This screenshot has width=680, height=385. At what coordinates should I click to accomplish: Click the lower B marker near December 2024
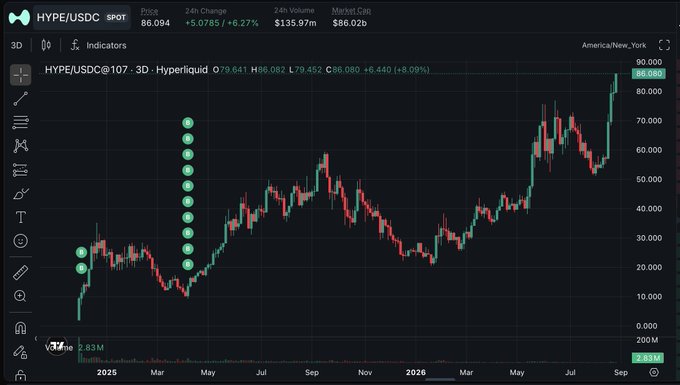82,268
